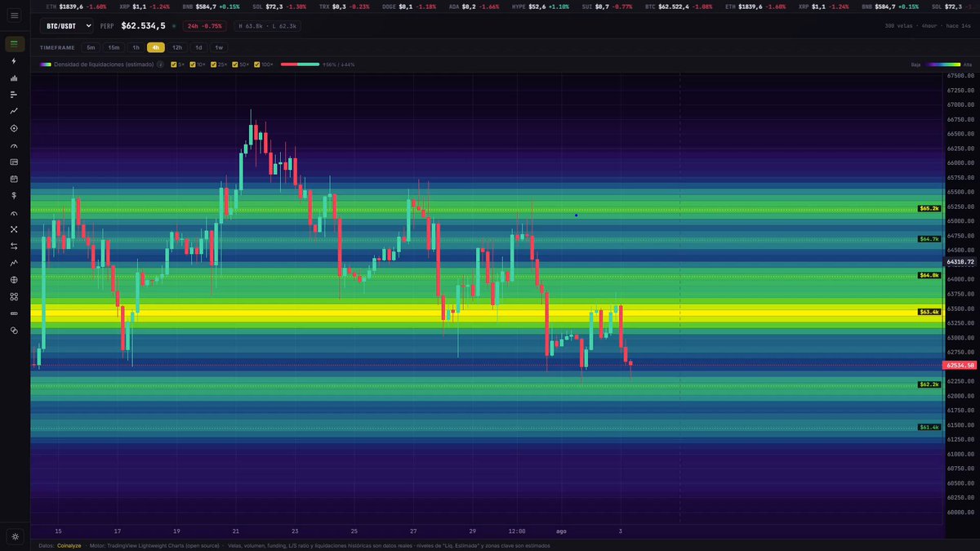Image resolution: width=980 pixels, height=551 pixels.
Task: Click the 24h -0.75% change badge
Action: (x=205, y=25)
